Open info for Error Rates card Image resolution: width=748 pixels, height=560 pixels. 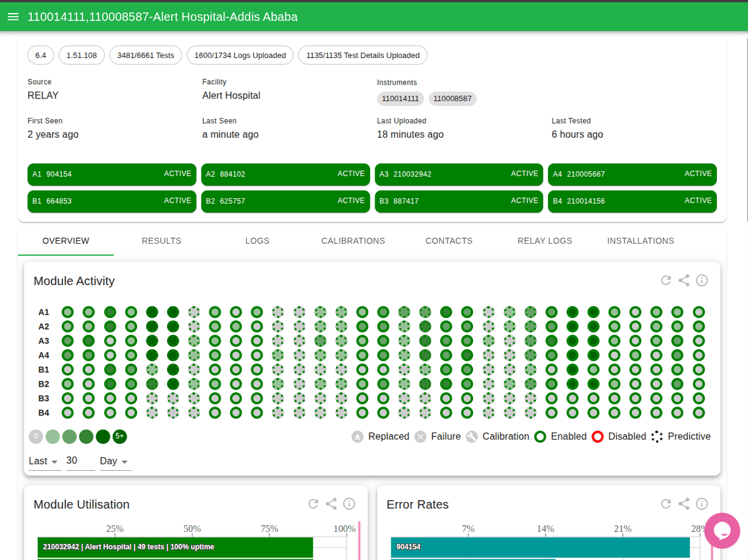pos(702,504)
